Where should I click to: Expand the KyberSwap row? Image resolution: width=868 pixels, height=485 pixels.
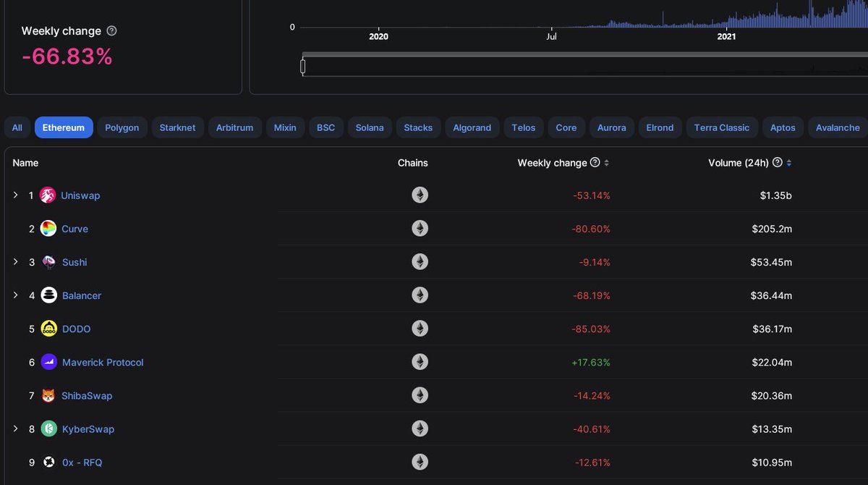point(16,429)
